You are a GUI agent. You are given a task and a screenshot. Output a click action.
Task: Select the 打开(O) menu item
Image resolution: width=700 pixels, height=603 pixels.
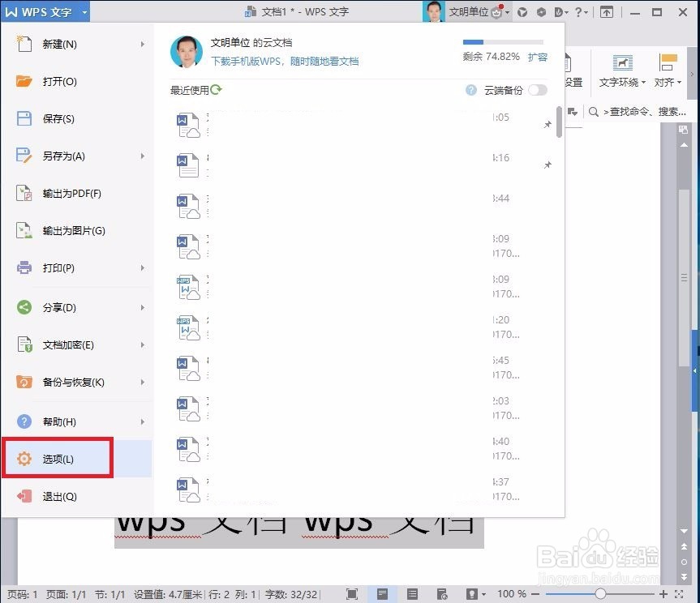[76, 82]
